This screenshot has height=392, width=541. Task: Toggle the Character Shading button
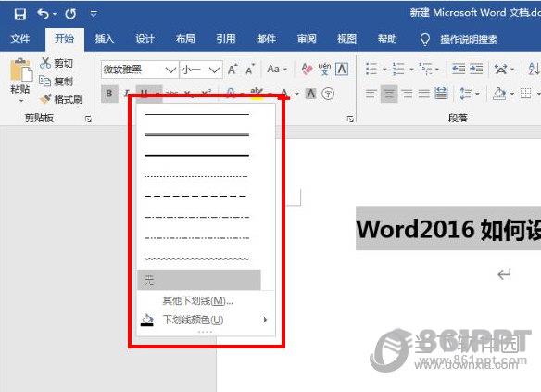coord(311,94)
